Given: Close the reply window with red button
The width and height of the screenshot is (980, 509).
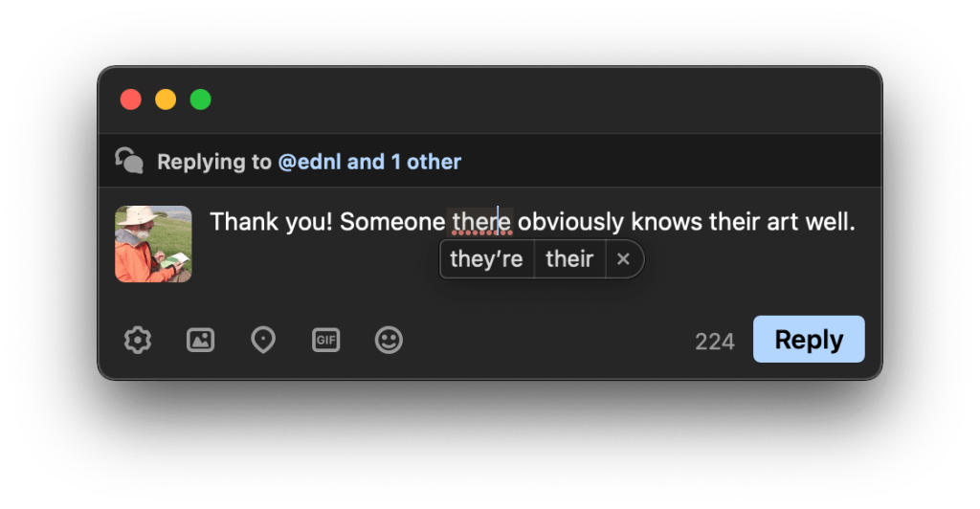Looking at the screenshot, I should [130, 100].
